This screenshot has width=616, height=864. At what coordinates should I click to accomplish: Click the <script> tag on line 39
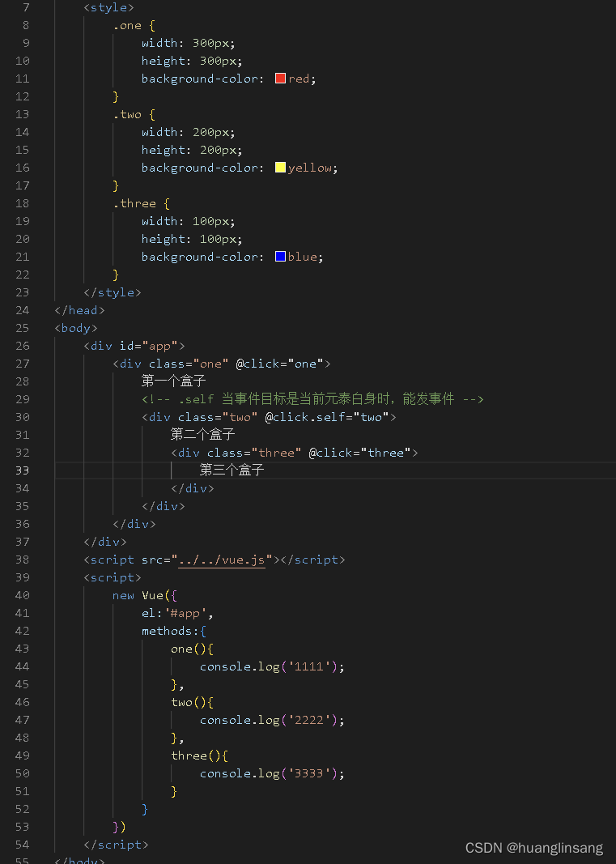113,577
